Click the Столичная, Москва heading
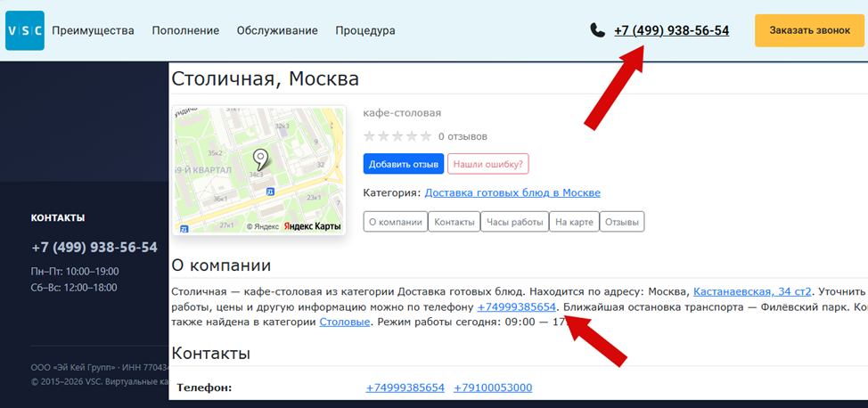 click(266, 78)
